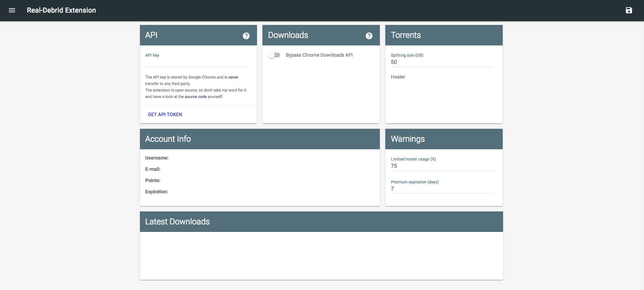Edit the Splitting size (GB) field
This screenshot has height=290, width=644.
442,62
